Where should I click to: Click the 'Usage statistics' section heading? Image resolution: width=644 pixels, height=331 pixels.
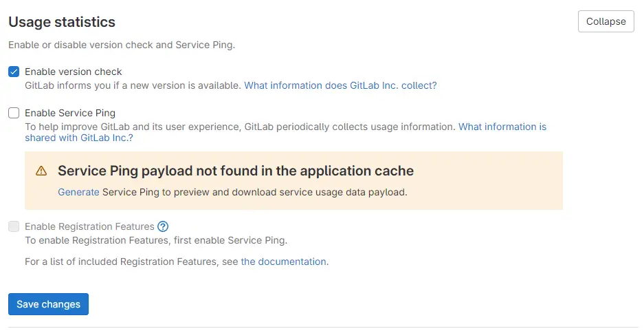[62, 22]
